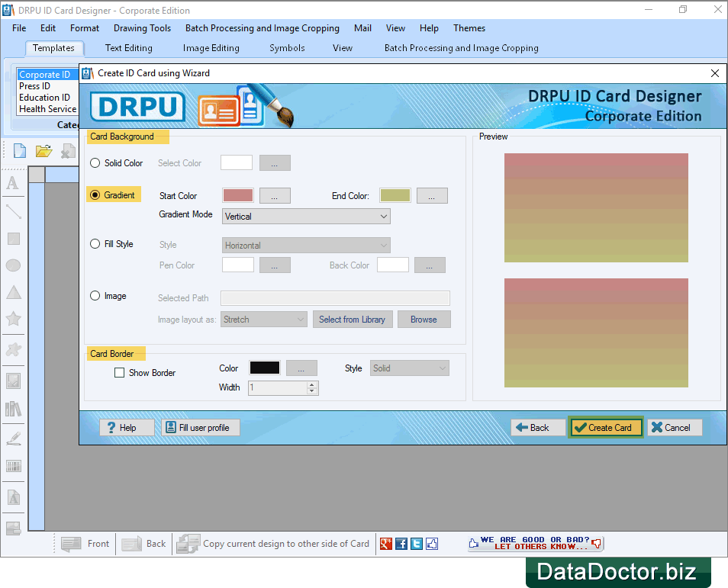This screenshot has width=728, height=588.
Task: Switch to the Image Editing tab
Action: pyautogui.click(x=211, y=48)
